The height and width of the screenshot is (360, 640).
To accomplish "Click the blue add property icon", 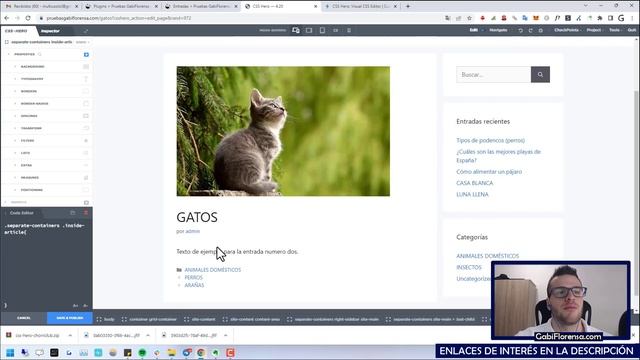I will 86,54.
